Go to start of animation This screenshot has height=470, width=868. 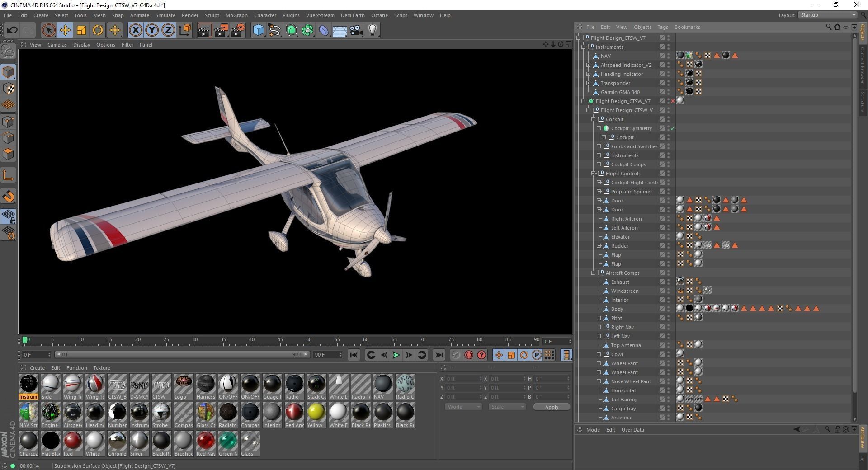coord(354,355)
